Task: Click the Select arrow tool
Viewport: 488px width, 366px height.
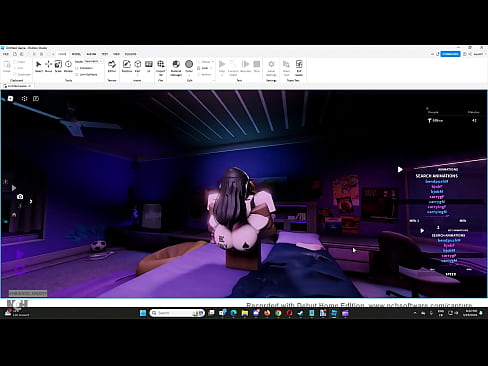Action: click(x=39, y=66)
